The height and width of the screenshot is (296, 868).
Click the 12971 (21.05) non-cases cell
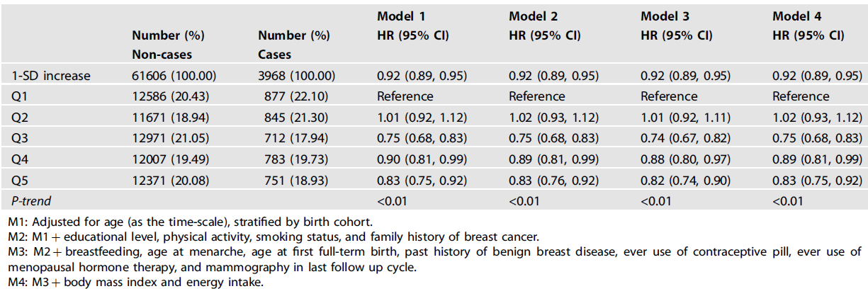click(174, 138)
